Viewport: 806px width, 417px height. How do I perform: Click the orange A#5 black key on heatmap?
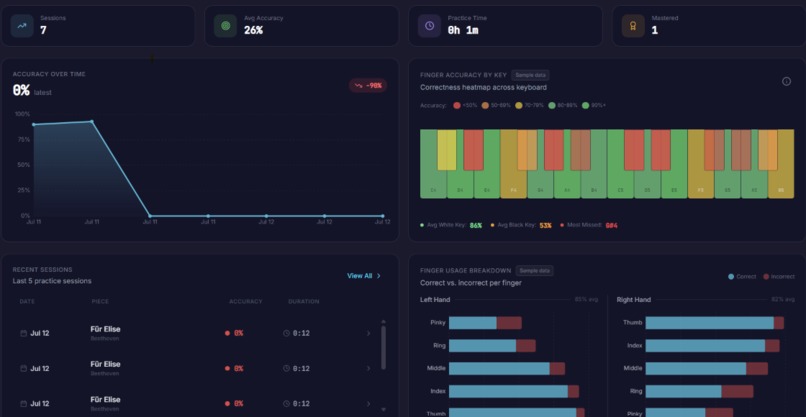768,150
